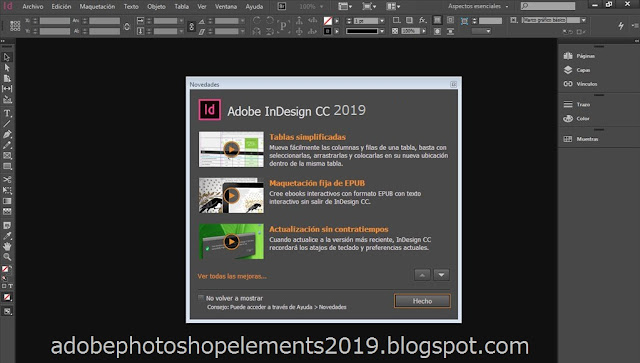Select the Pen tool
Image resolution: width=640 pixels, height=363 pixels.
click(7, 134)
